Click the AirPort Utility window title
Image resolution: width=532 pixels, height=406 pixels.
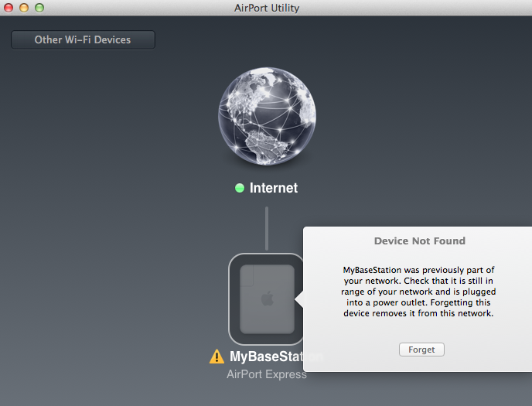pyautogui.click(x=267, y=8)
